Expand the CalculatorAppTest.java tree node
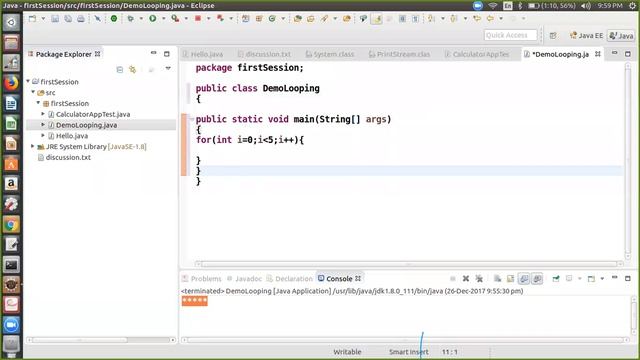This screenshot has height=360, width=640. pos(43,114)
